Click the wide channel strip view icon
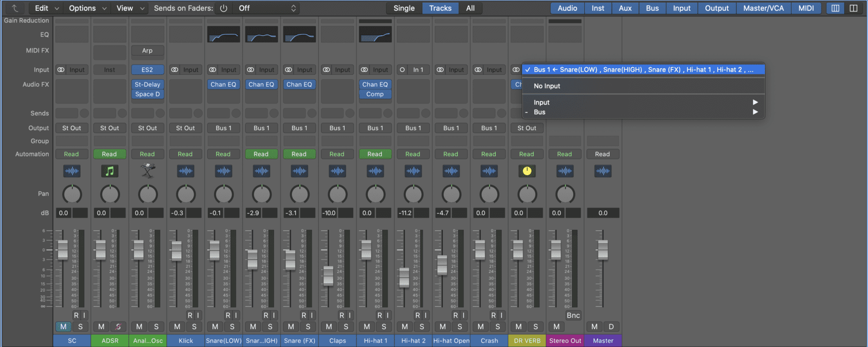The image size is (868, 347). pos(853,8)
